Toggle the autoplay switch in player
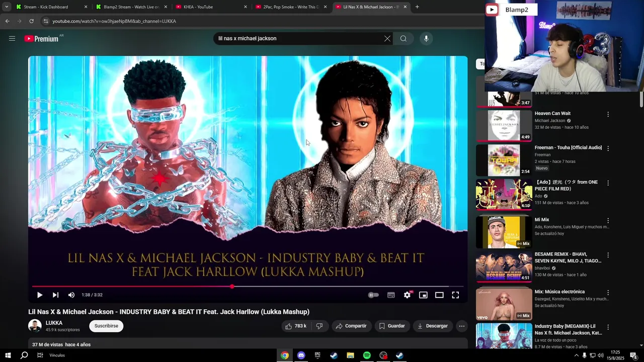 373,295
